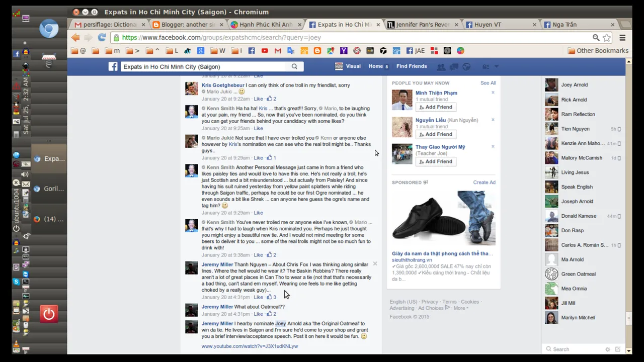Image resolution: width=644 pixels, height=362 pixels.
Task: Switch to the Hạnh Phúc Khi Anh tab
Action: click(x=267, y=25)
